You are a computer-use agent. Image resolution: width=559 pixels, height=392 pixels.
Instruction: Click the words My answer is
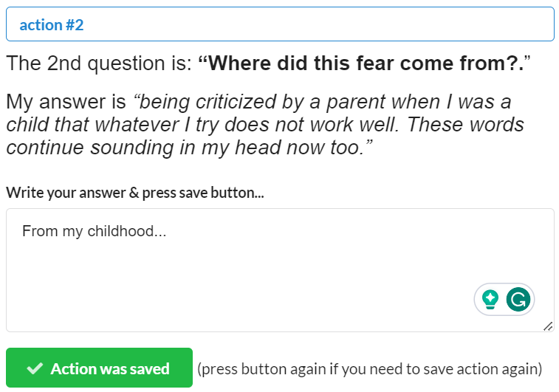click(66, 102)
